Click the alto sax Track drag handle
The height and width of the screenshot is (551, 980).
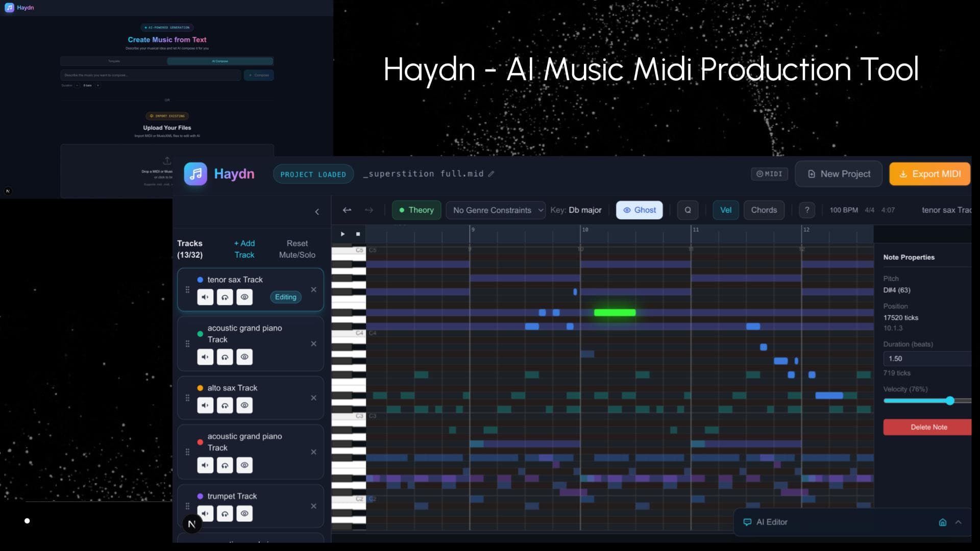(187, 398)
